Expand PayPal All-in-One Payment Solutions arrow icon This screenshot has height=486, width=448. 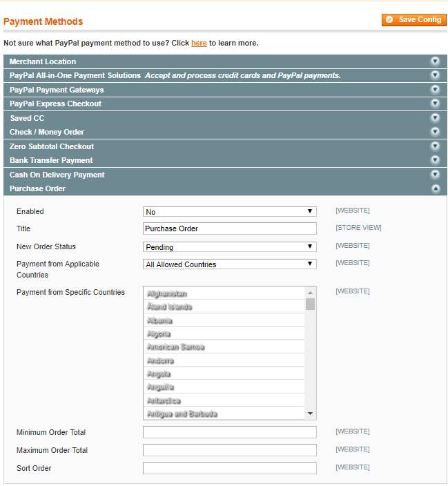(x=436, y=75)
